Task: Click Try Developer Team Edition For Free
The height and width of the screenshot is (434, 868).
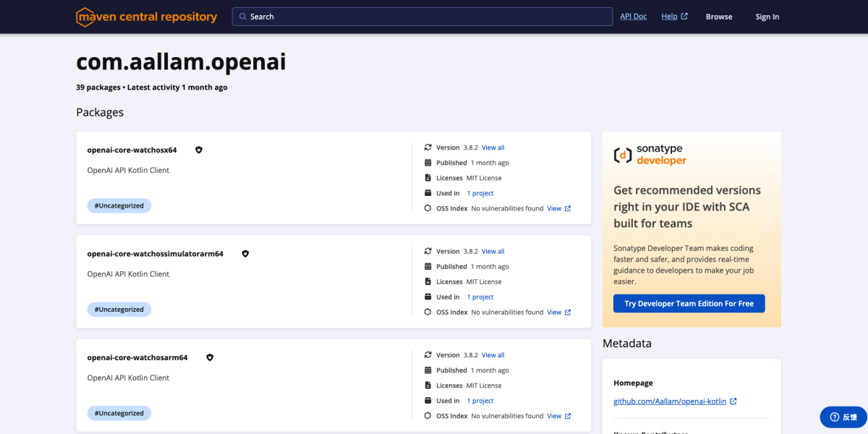Action: (x=689, y=303)
